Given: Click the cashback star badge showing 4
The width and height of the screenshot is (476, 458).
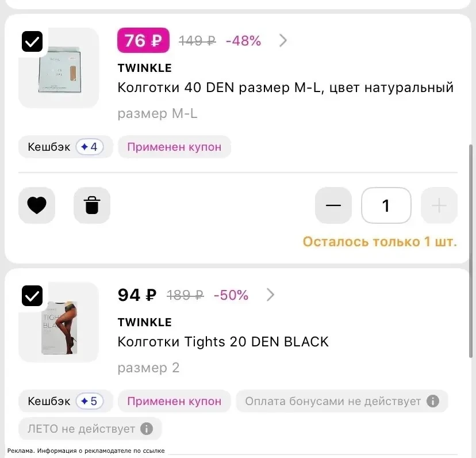Looking at the screenshot, I should [x=90, y=147].
